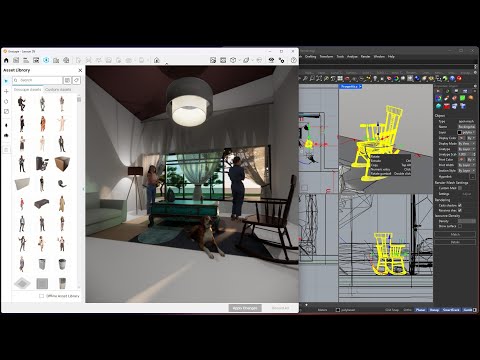Toggle the Enscape eye visual settings icon
480x360 pixels.
point(271,60)
